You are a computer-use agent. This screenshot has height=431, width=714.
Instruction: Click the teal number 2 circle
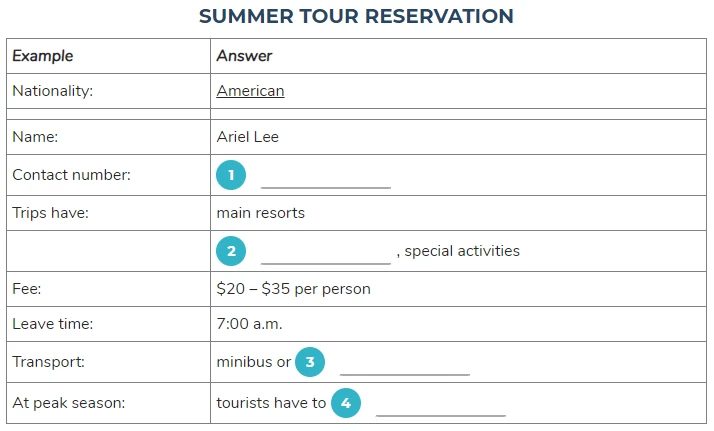pyautogui.click(x=231, y=251)
